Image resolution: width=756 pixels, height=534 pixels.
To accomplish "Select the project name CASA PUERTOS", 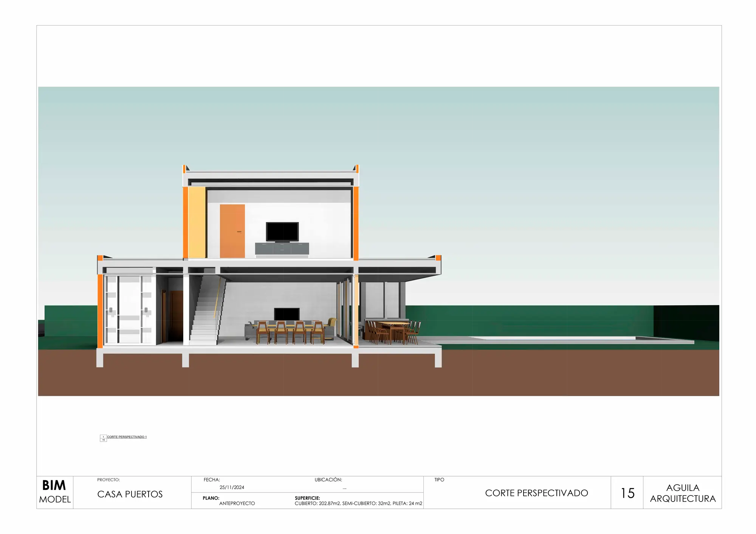I will click(x=130, y=494).
